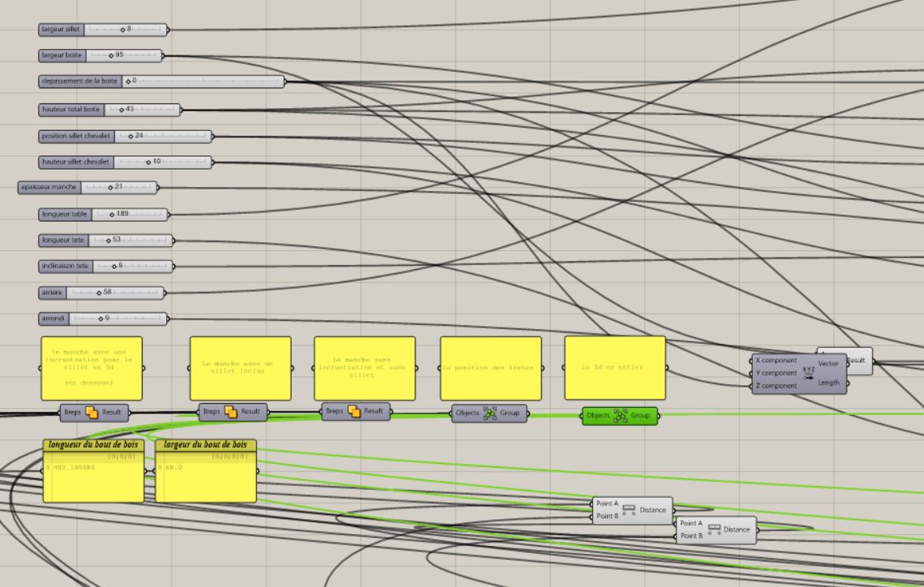Click Breps icon below 'sans sillet' note
Screen dimensions: 924x587
(x=354, y=411)
